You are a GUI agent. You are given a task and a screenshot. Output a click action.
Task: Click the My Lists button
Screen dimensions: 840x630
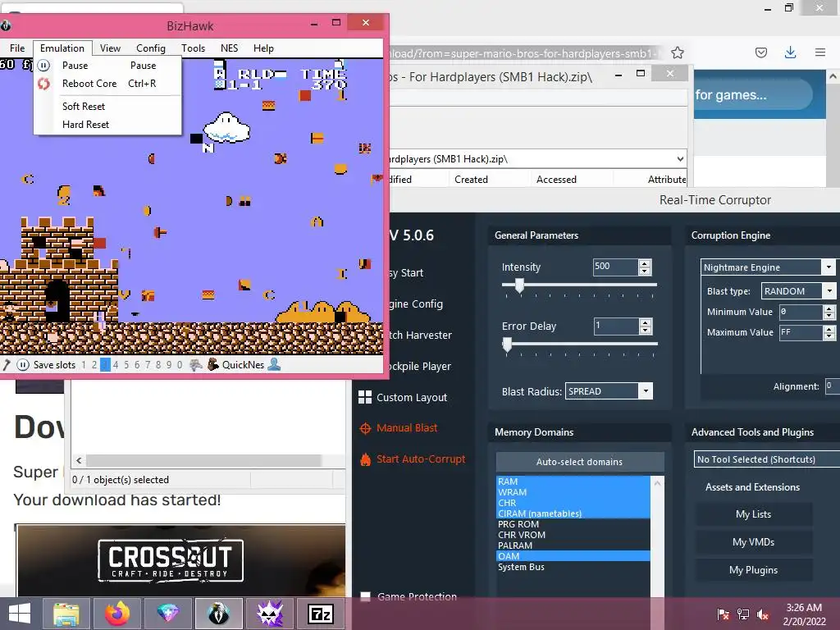(753, 514)
